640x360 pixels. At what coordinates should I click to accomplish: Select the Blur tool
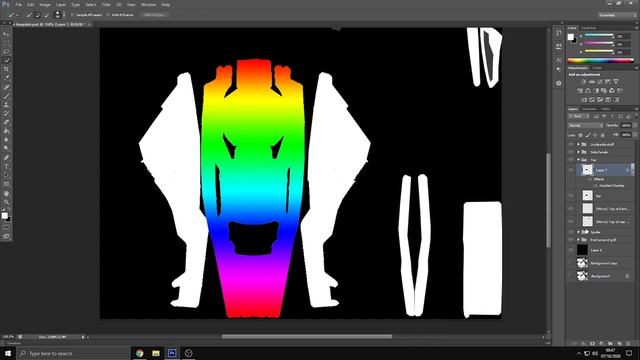tap(6, 140)
